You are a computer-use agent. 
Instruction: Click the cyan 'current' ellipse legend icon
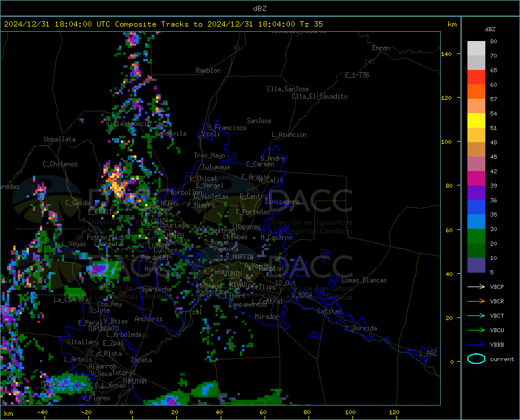(476, 359)
